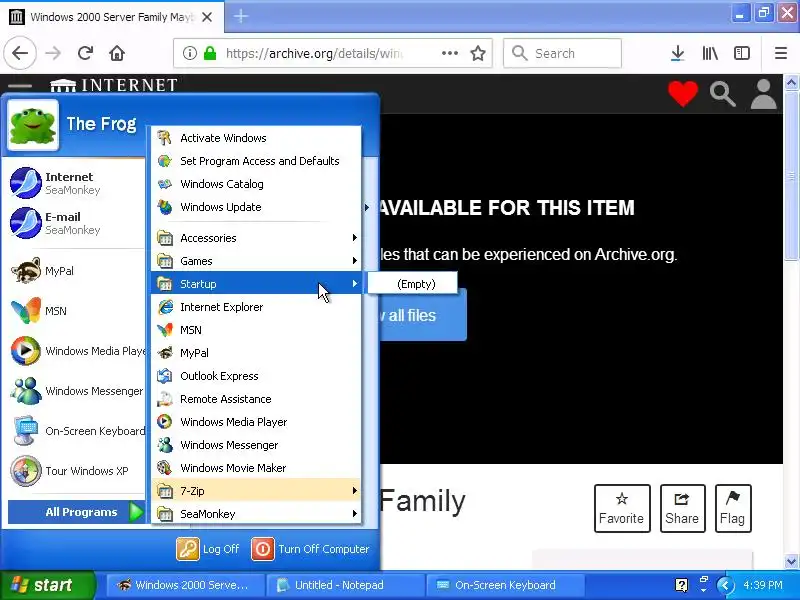Click the browser Search input field
This screenshot has height=600, width=800.
point(562,53)
